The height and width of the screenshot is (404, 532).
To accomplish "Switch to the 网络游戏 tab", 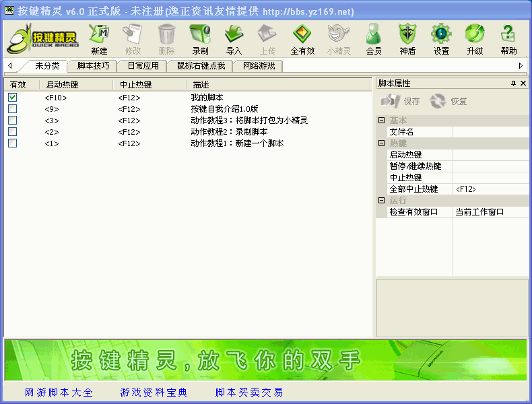I will (259, 66).
